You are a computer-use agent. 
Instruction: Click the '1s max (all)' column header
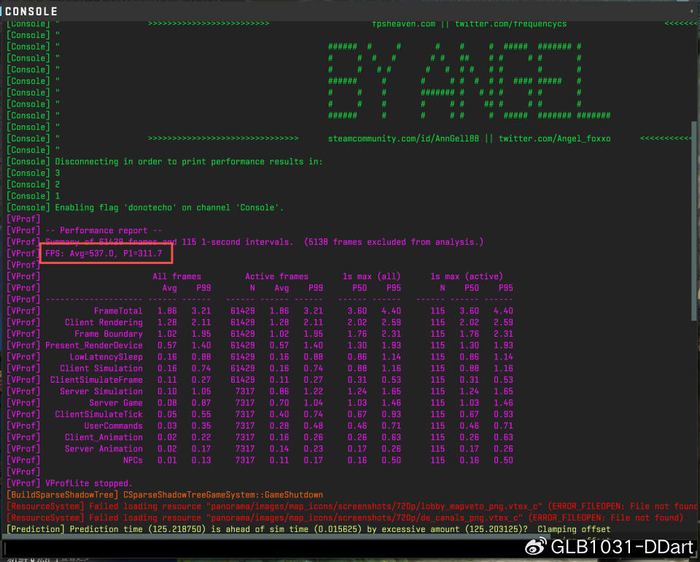(x=371, y=276)
